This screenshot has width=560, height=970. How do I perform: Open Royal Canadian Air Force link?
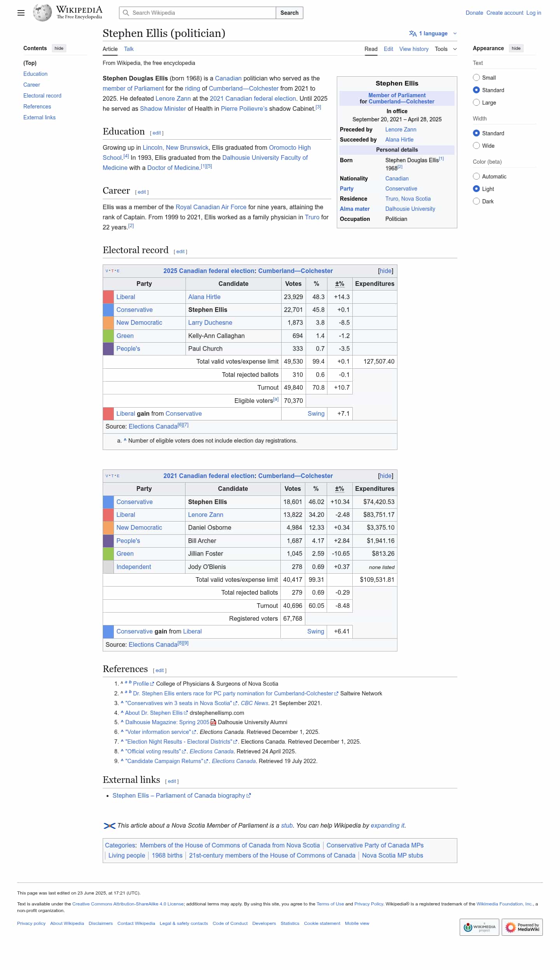click(x=211, y=207)
